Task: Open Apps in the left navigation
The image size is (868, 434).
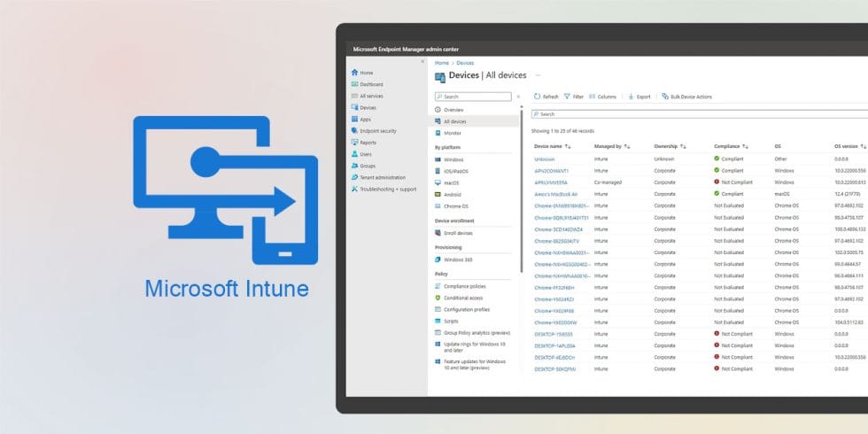Action: pos(361,119)
